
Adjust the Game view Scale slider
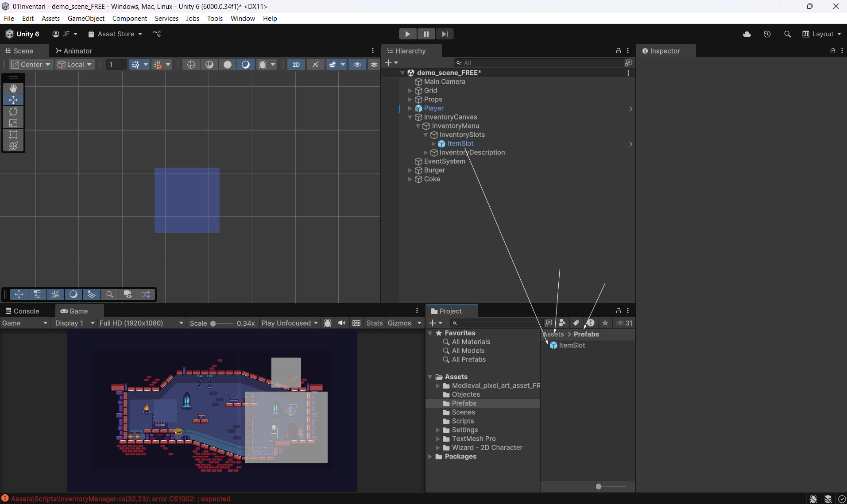[x=213, y=323]
